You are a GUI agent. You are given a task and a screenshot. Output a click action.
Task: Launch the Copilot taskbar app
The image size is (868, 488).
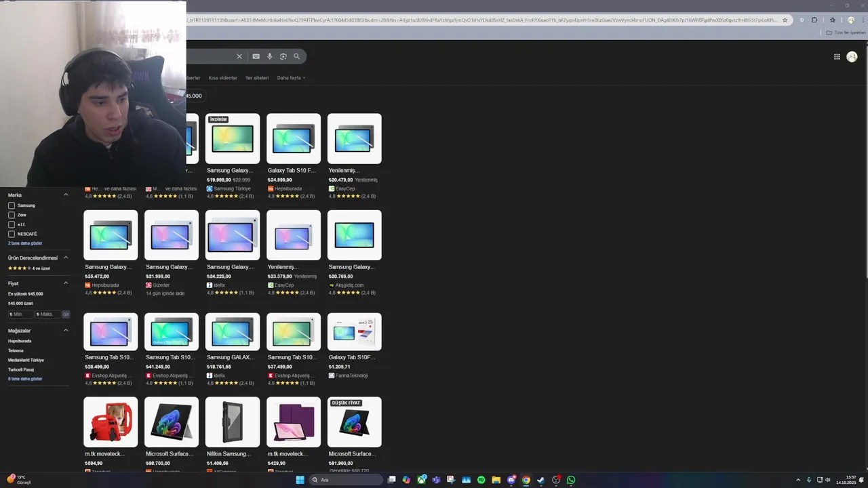pyautogui.click(x=406, y=480)
